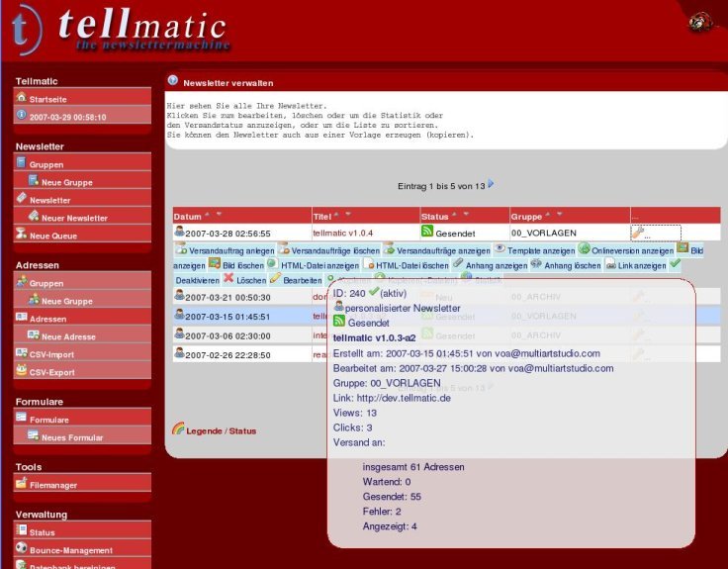The width and height of the screenshot is (728, 569).
Task: Toggle Deaktivieren for the newsletter
Action: pos(197,281)
